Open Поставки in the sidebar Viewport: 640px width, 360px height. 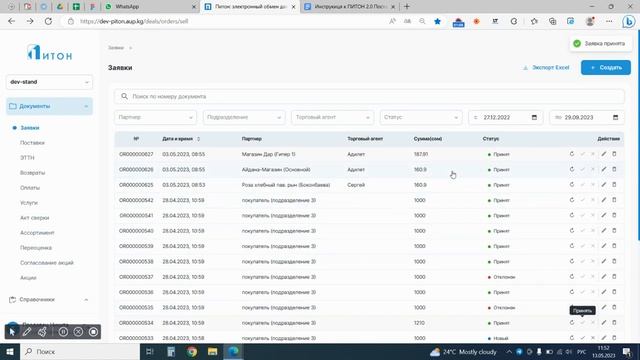(32, 143)
